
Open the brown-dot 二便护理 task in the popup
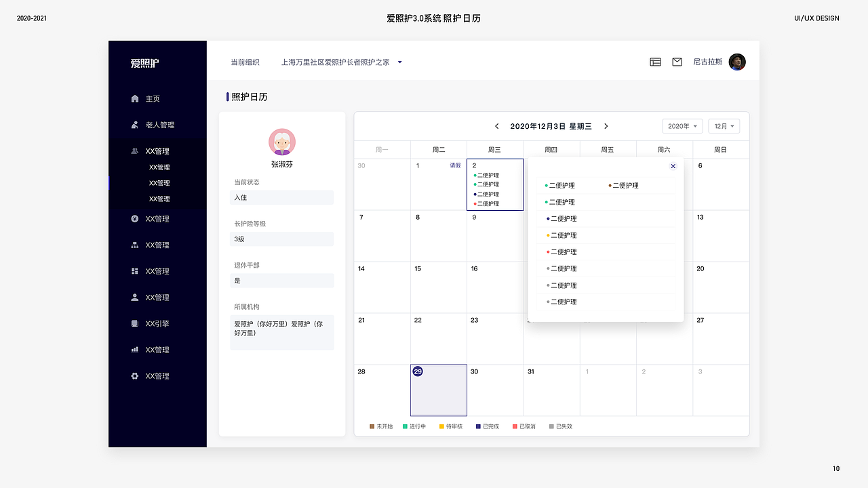623,186
